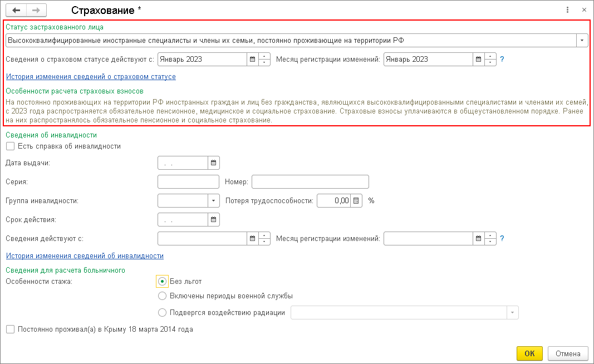This screenshot has height=364, width=594.
Task: Click the forward navigation arrow
Action: [36, 10]
